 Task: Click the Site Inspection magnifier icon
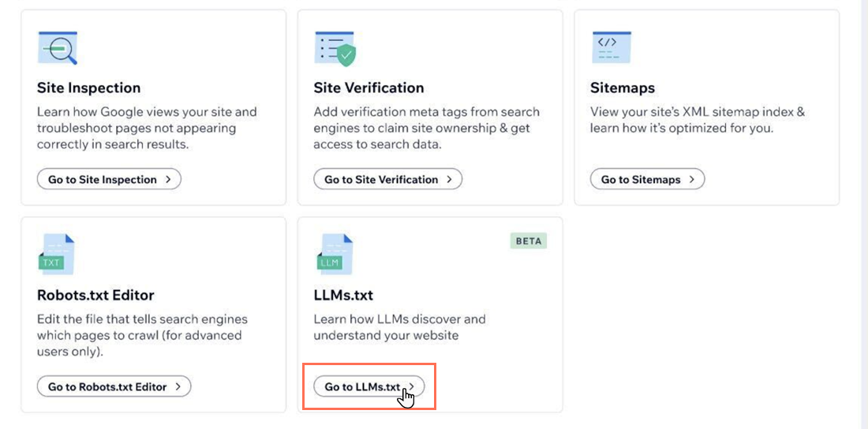58,48
